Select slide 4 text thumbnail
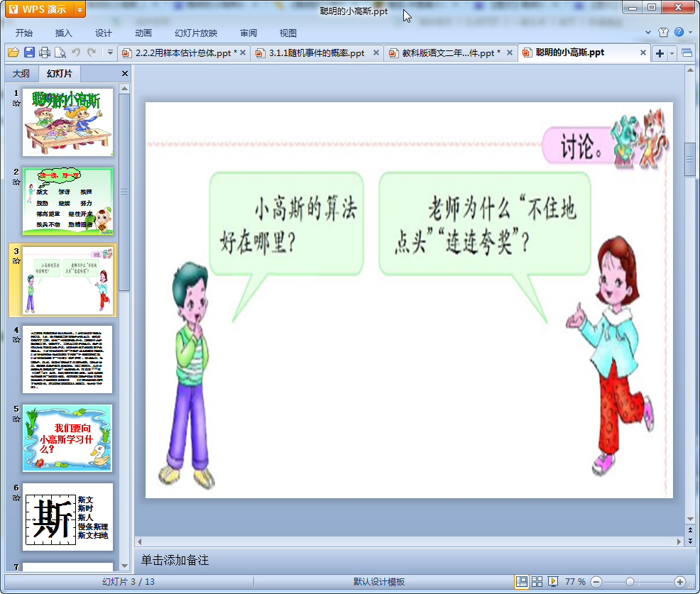Image resolution: width=700 pixels, height=594 pixels. pyautogui.click(x=68, y=359)
